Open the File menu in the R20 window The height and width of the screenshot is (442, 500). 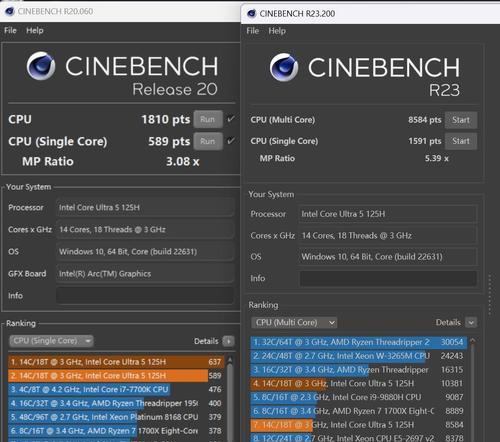click(10, 30)
